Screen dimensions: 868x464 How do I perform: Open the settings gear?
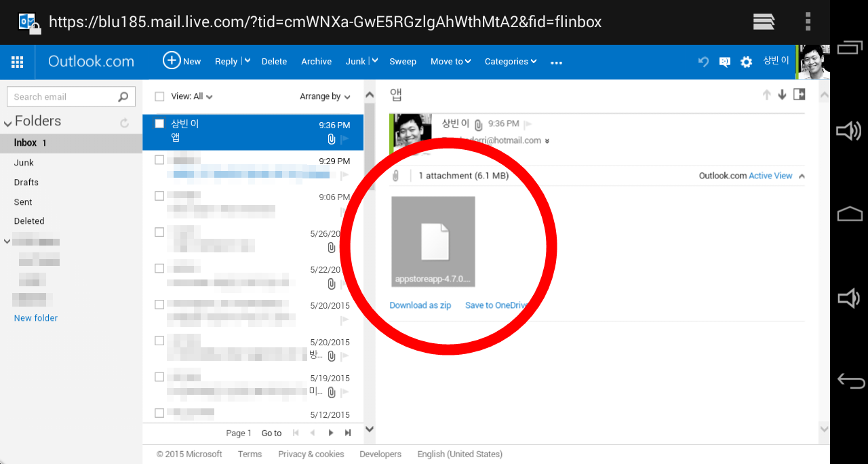[x=746, y=62]
